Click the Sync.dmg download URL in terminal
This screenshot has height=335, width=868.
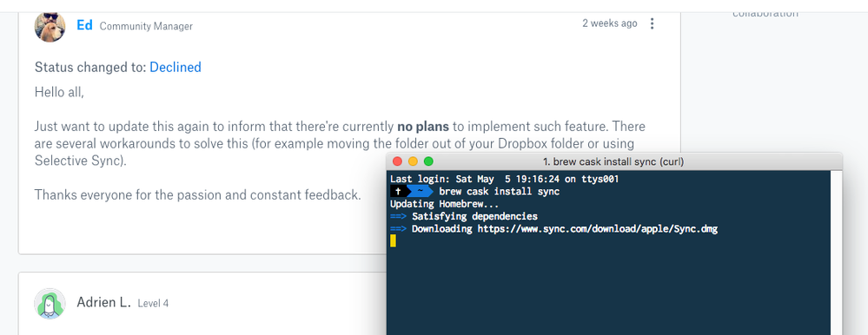point(598,229)
